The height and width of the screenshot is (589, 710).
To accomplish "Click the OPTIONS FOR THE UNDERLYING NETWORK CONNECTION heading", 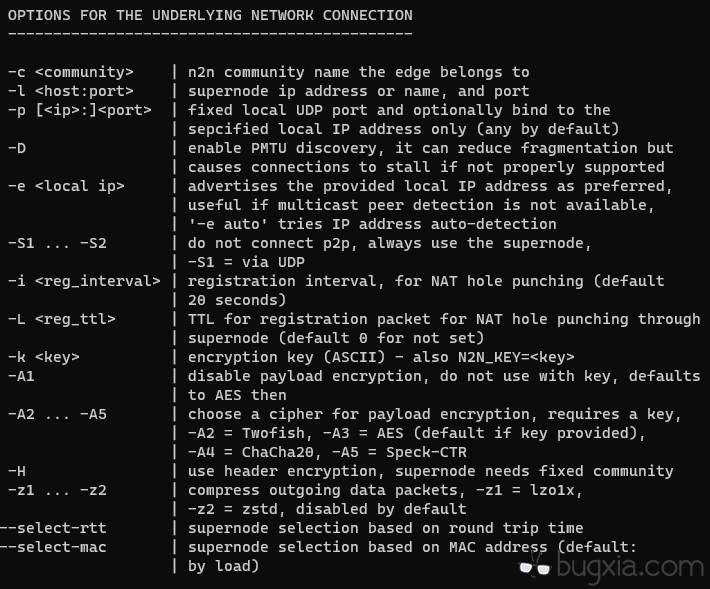I will pyautogui.click(x=209, y=15).
